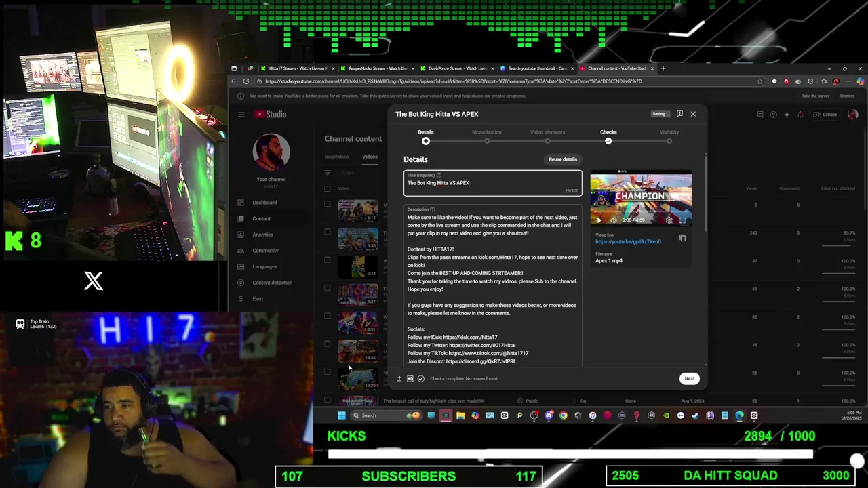Open video preview settings gear
Image resolution: width=868 pixels, height=488 pixels.
coord(669,220)
